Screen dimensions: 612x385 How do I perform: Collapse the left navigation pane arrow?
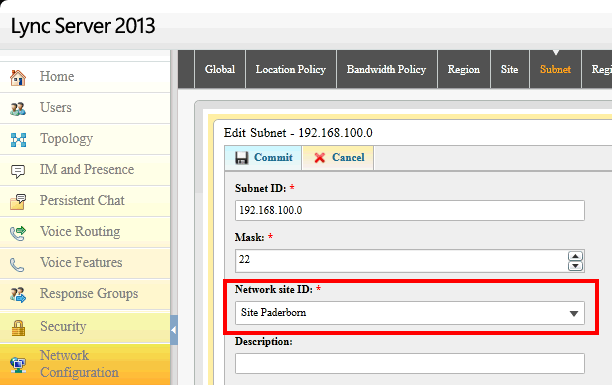coord(174,330)
